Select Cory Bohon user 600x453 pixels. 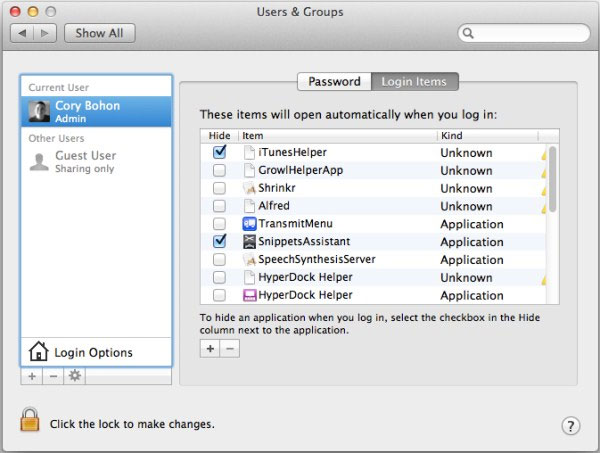click(96, 111)
